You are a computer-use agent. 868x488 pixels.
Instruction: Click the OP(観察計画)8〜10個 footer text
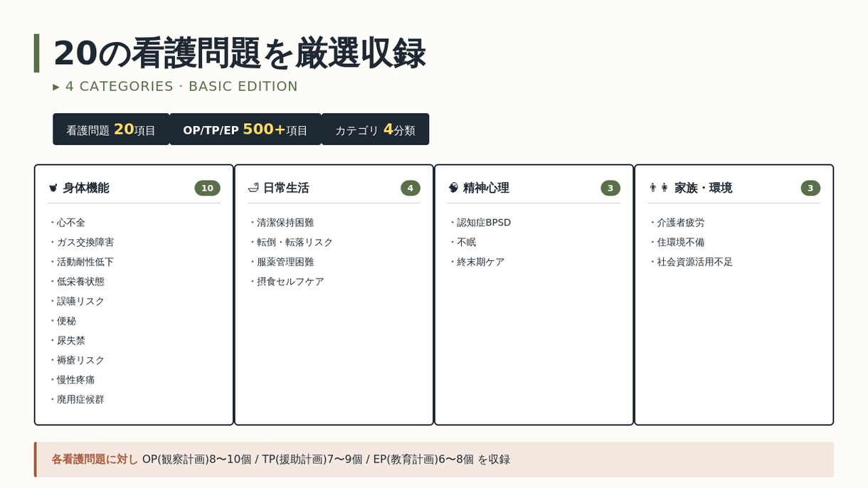197,460
